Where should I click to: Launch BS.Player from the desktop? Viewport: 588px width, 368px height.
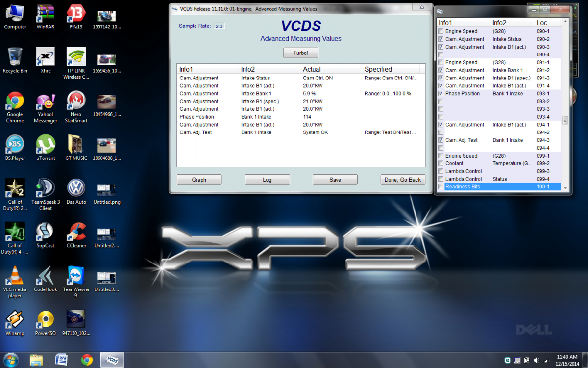coord(15,145)
